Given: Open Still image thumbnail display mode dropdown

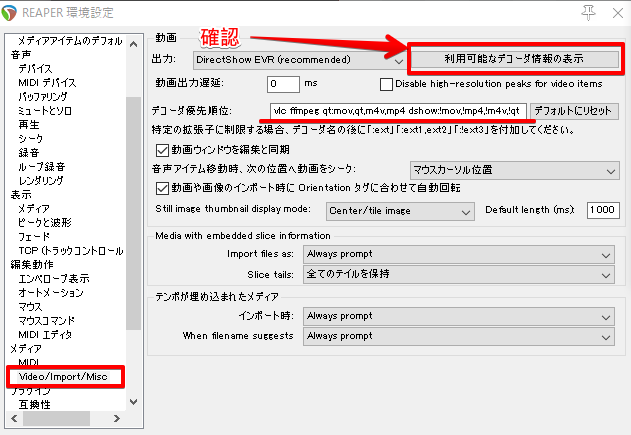Looking at the screenshot, I should click(x=400, y=211).
